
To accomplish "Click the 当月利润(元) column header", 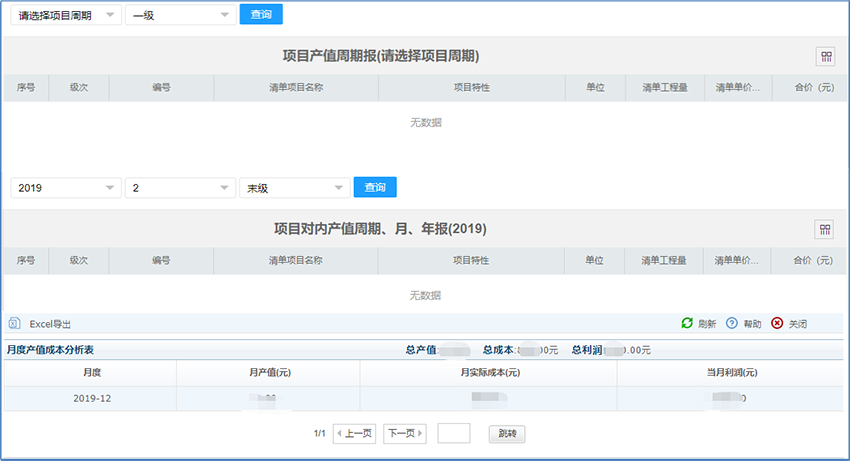I will tap(730, 373).
